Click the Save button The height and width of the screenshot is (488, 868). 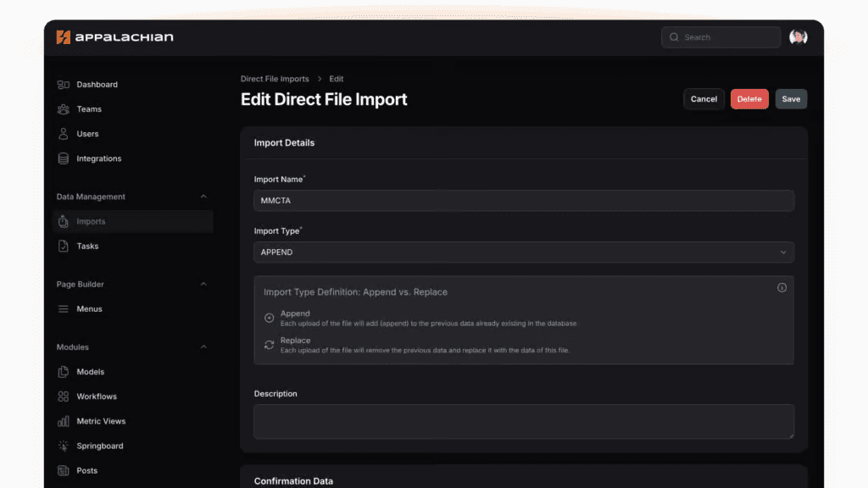pos(791,99)
